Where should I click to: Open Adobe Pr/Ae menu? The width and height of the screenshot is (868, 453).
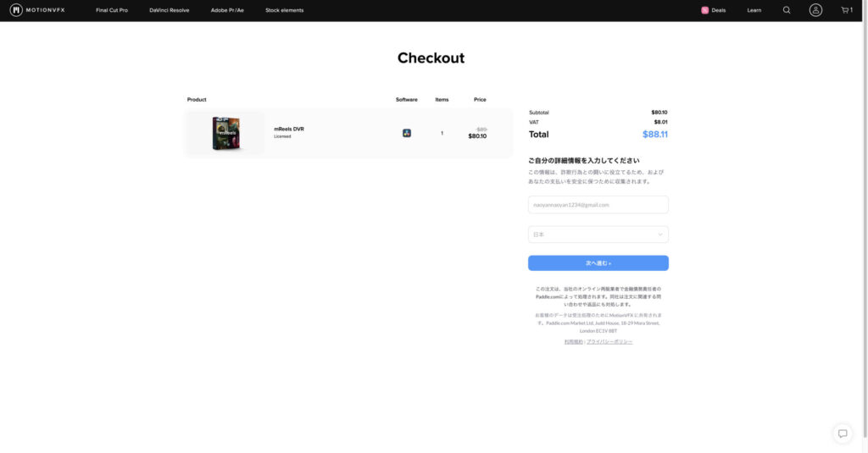[227, 10]
